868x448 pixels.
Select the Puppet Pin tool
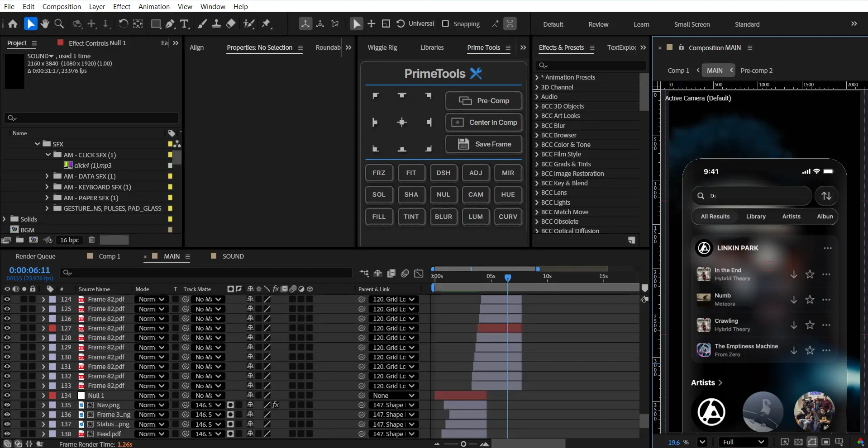(x=266, y=24)
